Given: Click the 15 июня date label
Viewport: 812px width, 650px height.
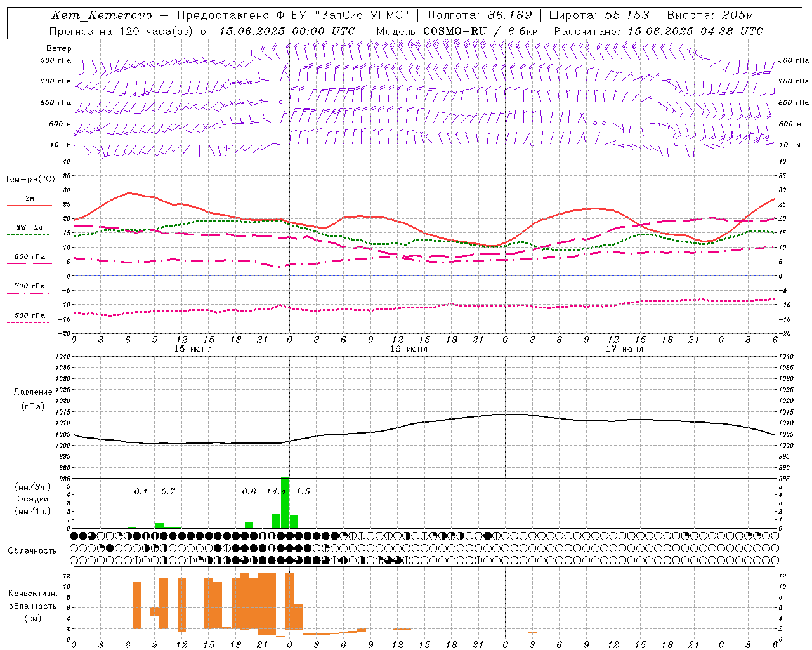Looking at the screenshot, I should [x=193, y=348].
